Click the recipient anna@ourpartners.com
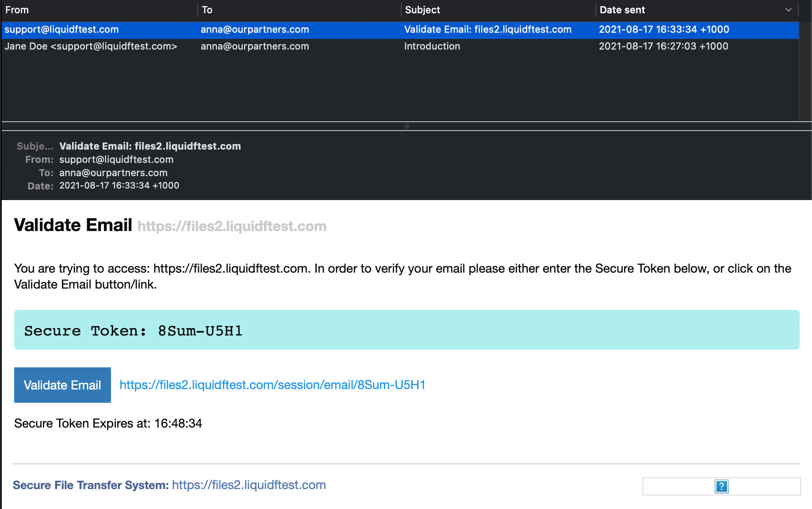 click(113, 173)
